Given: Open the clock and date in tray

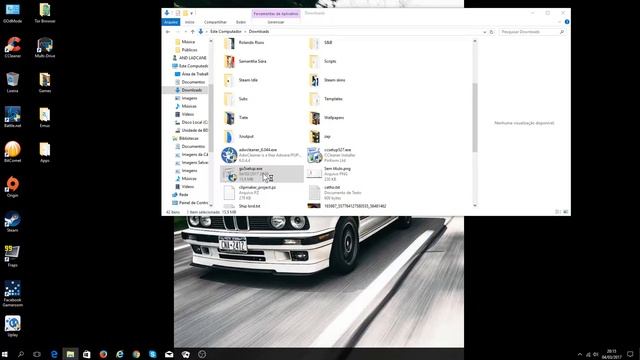Looking at the screenshot, I should [611, 354].
